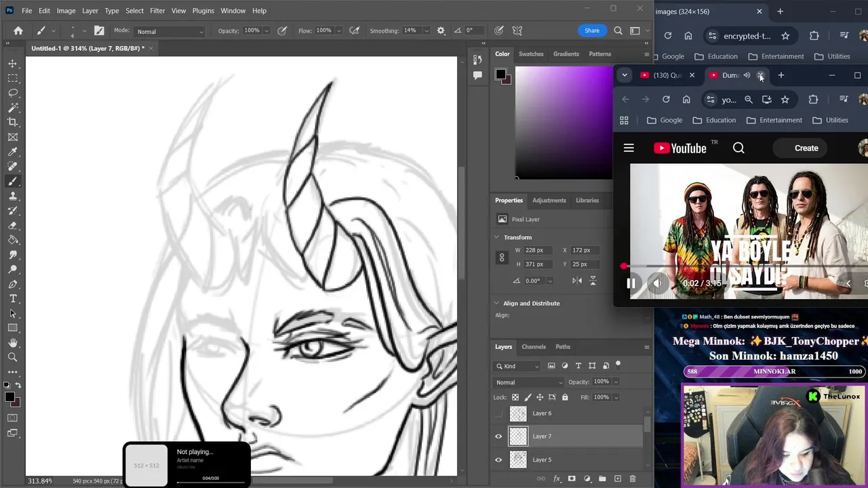
Task: Click the Photoshop search magnifier icon
Action: pyautogui.click(x=618, y=30)
